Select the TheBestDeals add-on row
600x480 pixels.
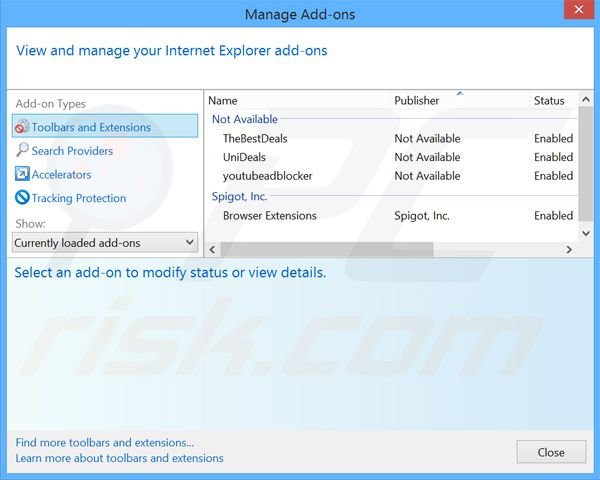pos(392,139)
